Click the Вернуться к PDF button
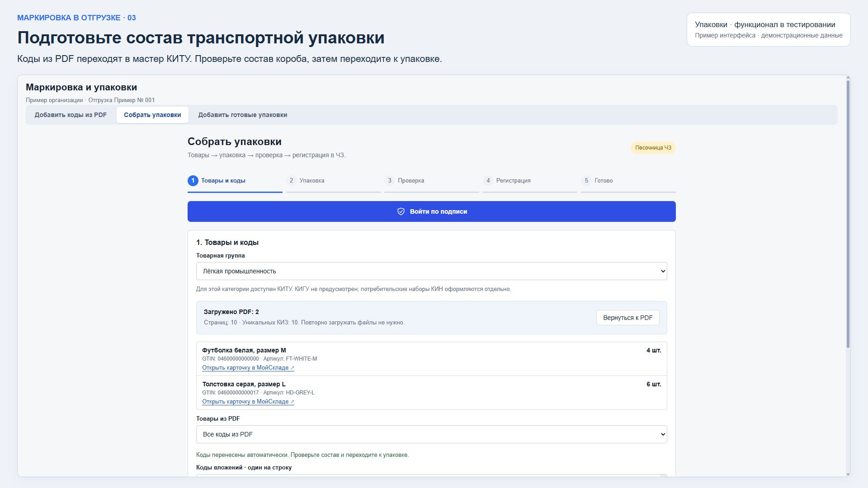This screenshot has width=868, height=488. point(627,318)
